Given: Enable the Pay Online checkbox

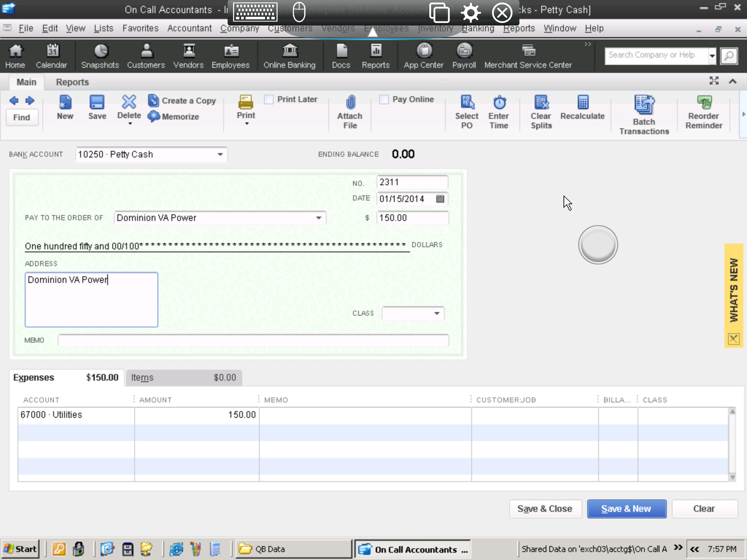Looking at the screenshot, I should (384, 100).
